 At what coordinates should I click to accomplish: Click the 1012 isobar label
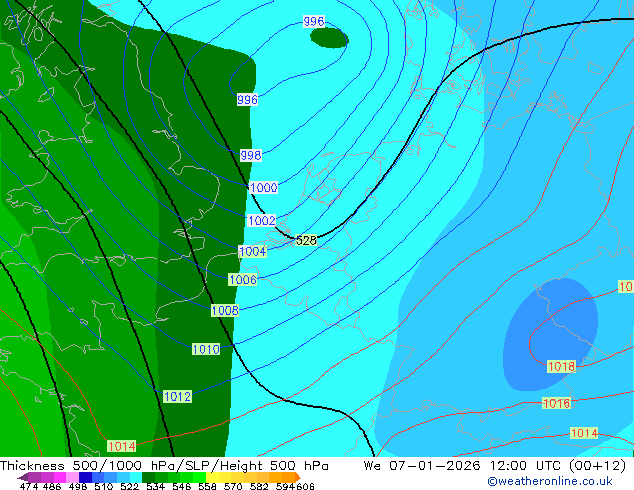tap(178, 397)
